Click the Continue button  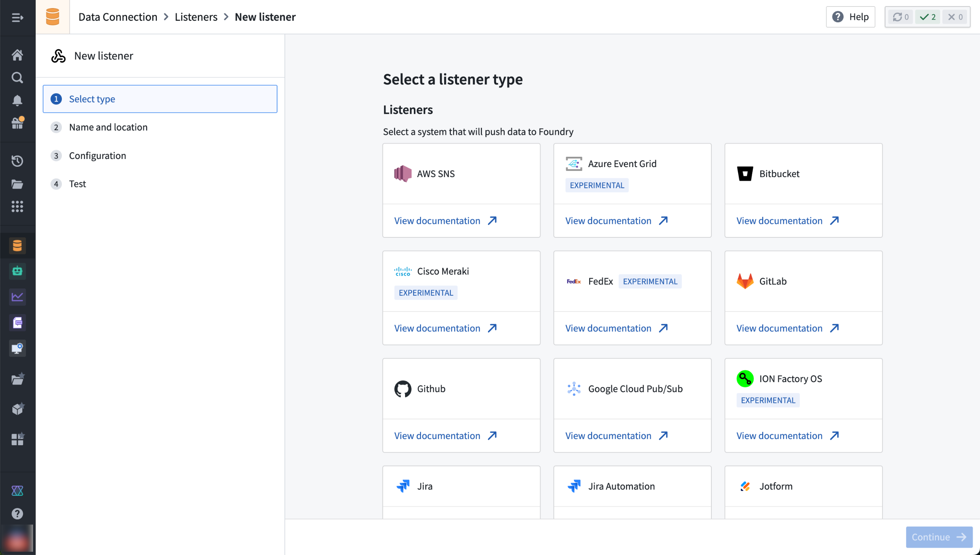click(x=939, y=537)
